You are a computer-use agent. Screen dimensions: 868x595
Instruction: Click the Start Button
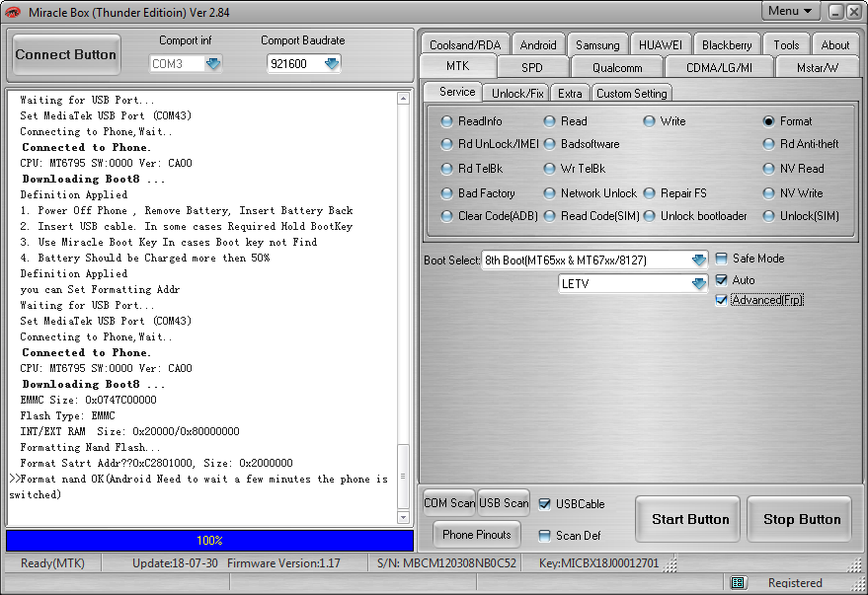pos(689,519)
